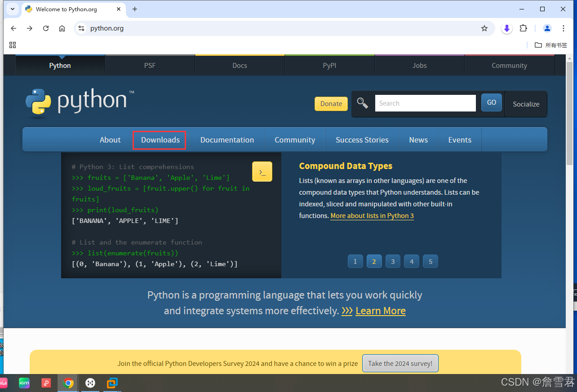Screen dimensions: 577x392
Task: Click the browser forward arrow
Action: pyautogui.click(x=30, y=28)
